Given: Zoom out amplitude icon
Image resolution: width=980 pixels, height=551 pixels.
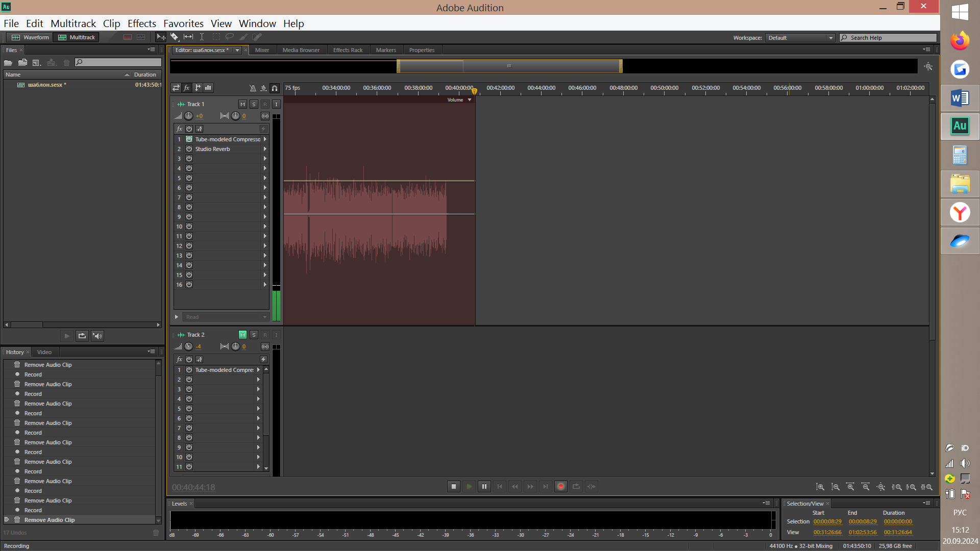Looking at the screenshot, I should coord(836,487).
